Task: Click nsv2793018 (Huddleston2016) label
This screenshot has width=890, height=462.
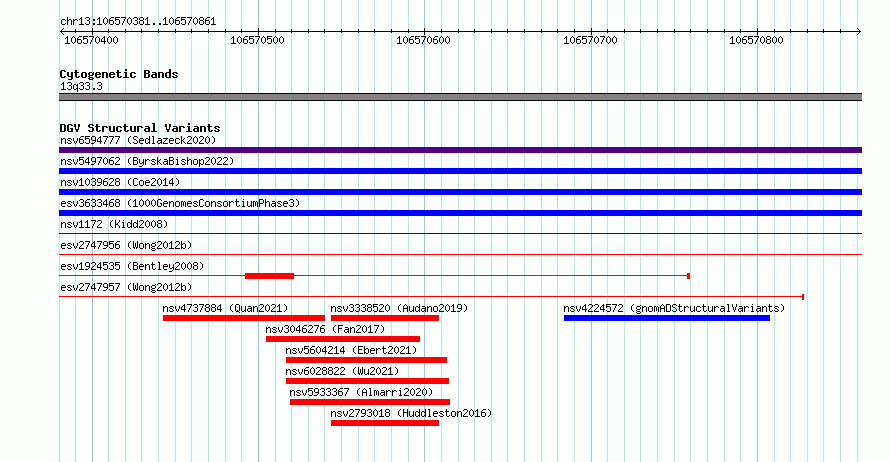Action: pyautogui.click(x=411, y=413)
